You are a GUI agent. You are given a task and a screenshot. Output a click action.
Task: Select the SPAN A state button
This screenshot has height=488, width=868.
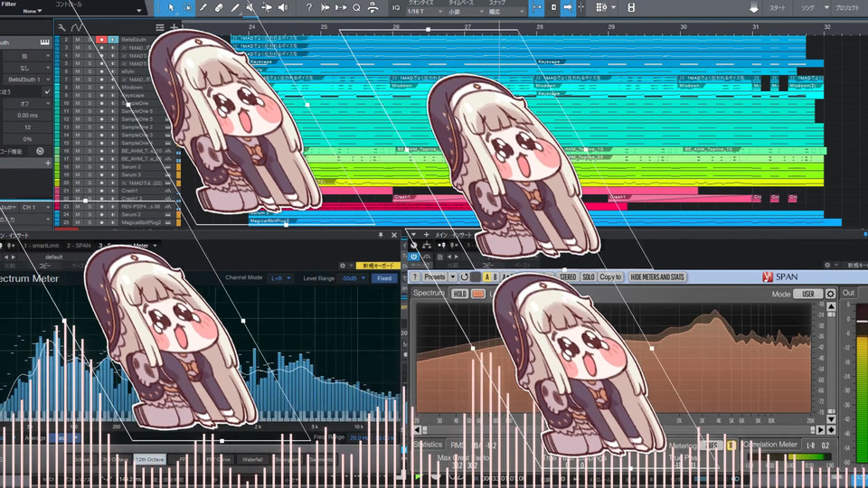(x=486, y=277)
